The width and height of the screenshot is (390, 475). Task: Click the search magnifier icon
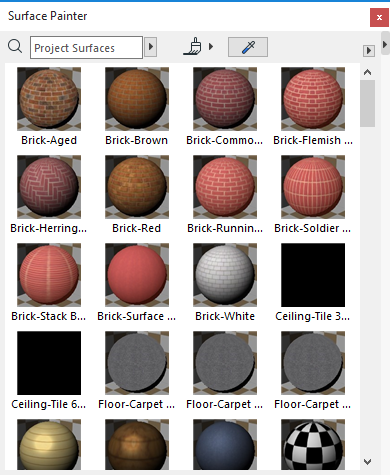pyautogui.click(x=15, y=46)
